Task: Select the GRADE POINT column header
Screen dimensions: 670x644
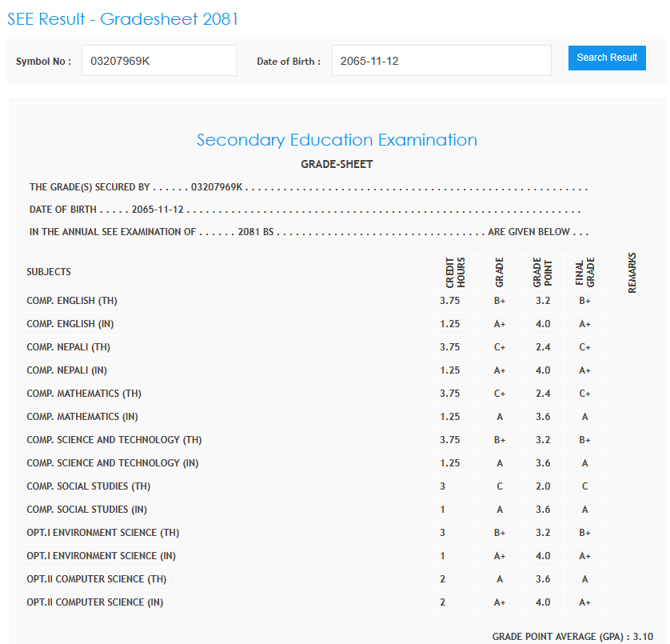Action: 542,273
